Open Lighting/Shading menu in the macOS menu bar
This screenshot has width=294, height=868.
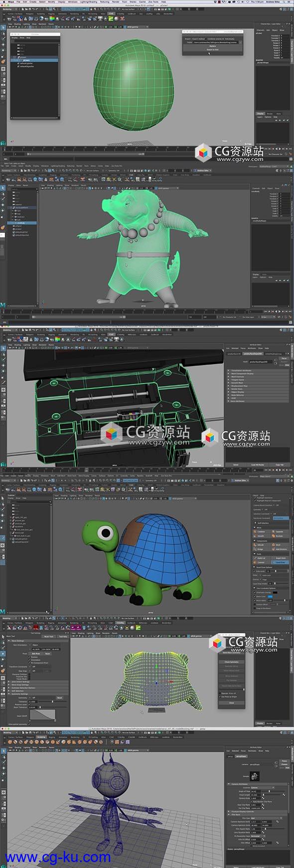88,1
